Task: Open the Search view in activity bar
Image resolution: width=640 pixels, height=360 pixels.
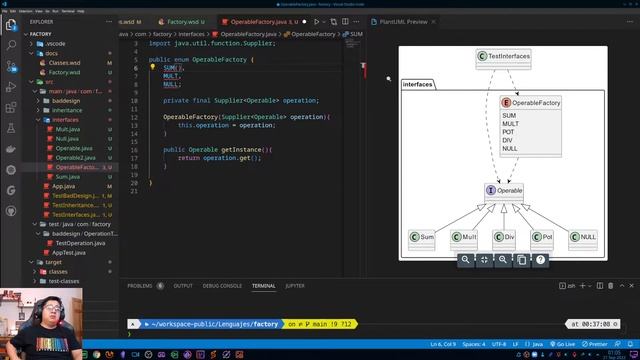Action: click(x=11, y=45)
